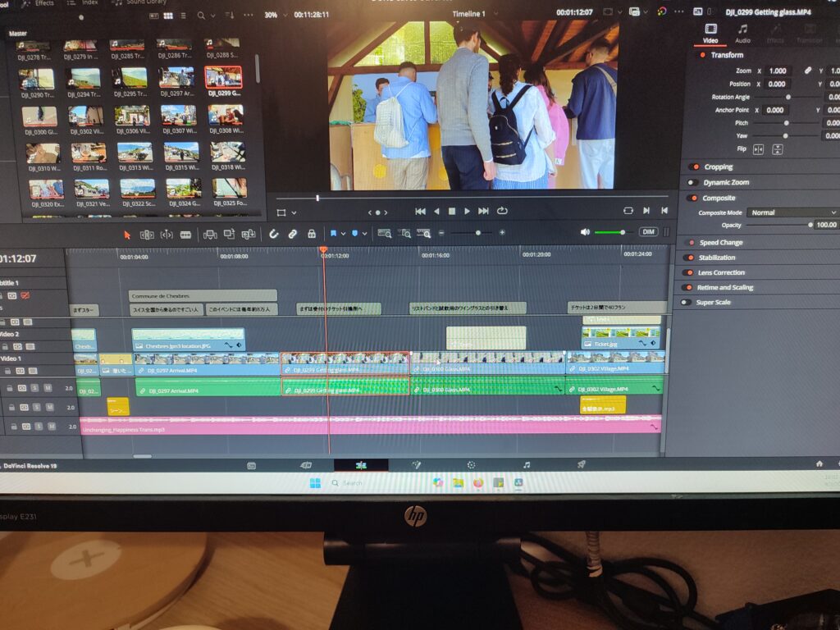840x630 pixels.
Task: Toggle Retime and Scaling switch
Action: 687,287
